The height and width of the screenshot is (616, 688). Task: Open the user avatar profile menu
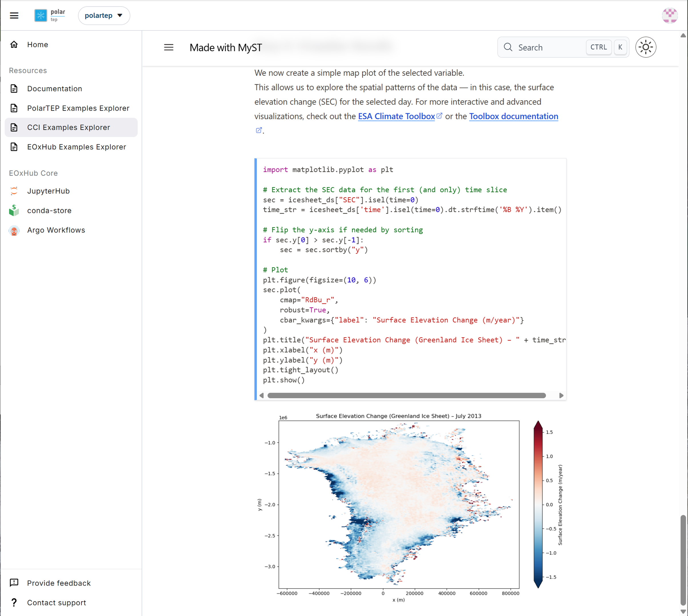click(x=669, y=15)
